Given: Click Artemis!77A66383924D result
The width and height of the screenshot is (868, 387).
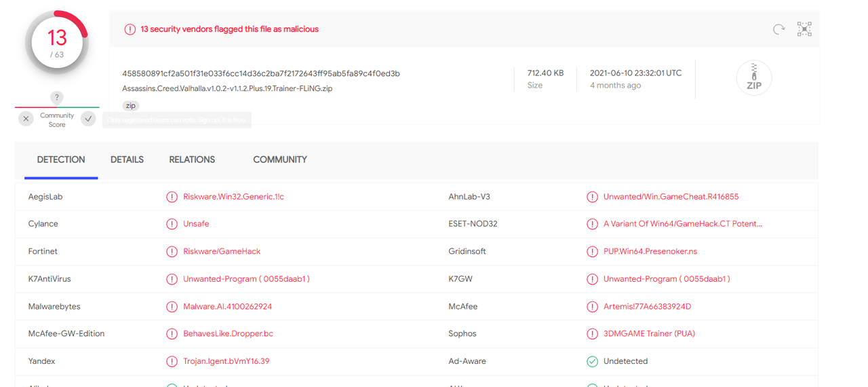Looking at the screenshot, I should coord(647,307).
